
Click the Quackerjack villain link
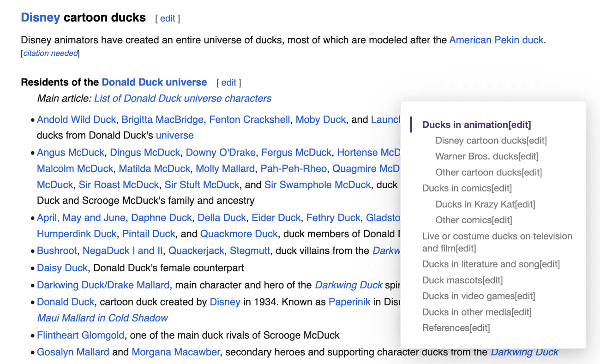[x=197, y=251]
